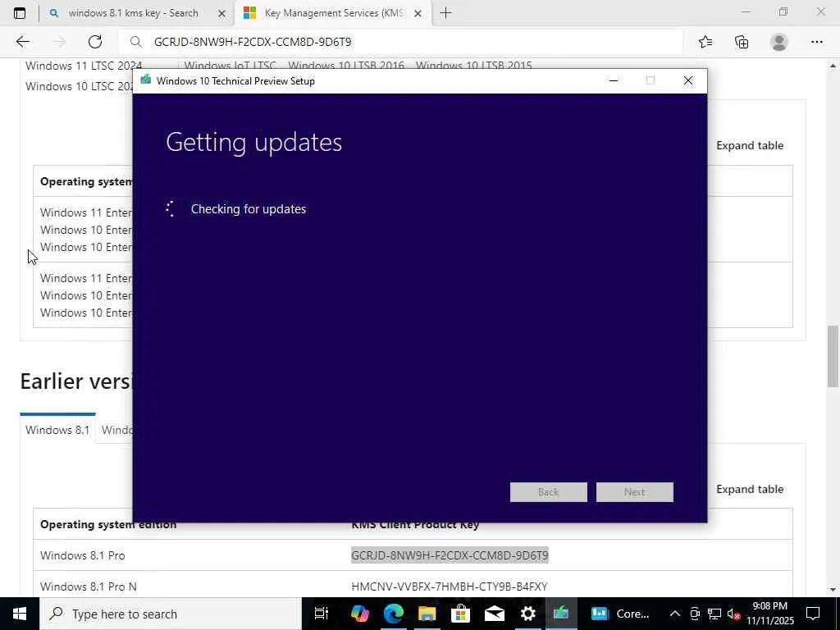Screen dimensions: 840x630
Task: Open Edge Settings and more menu
Action: 816,42
